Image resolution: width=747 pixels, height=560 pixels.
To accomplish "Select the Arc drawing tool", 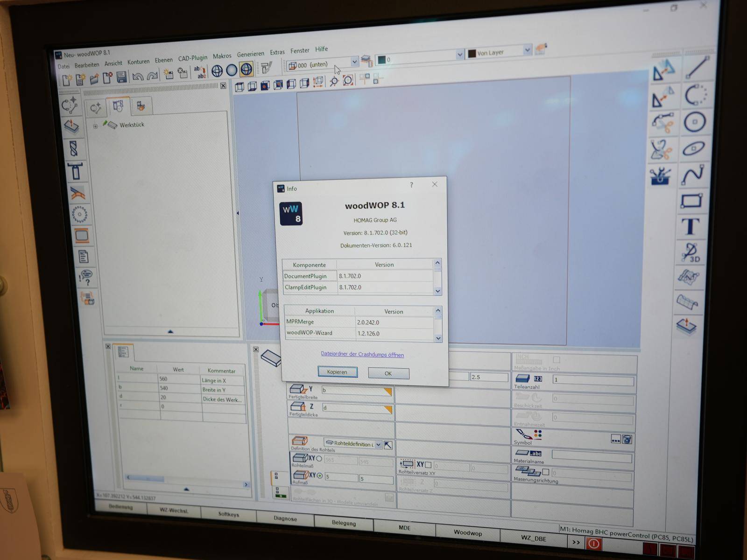I will click(696, 95).
